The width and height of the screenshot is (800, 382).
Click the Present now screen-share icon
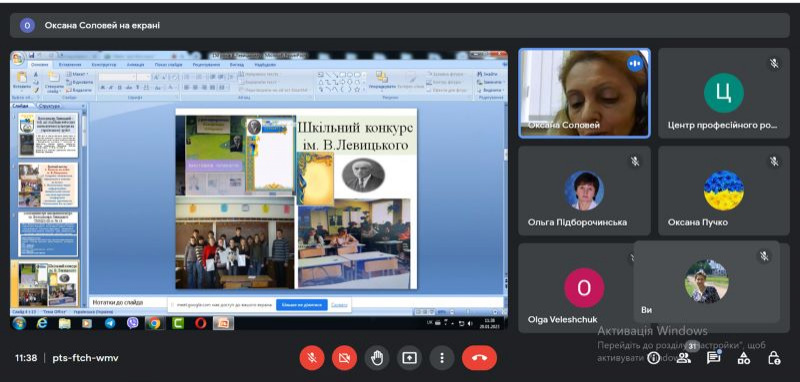[409, 358]
